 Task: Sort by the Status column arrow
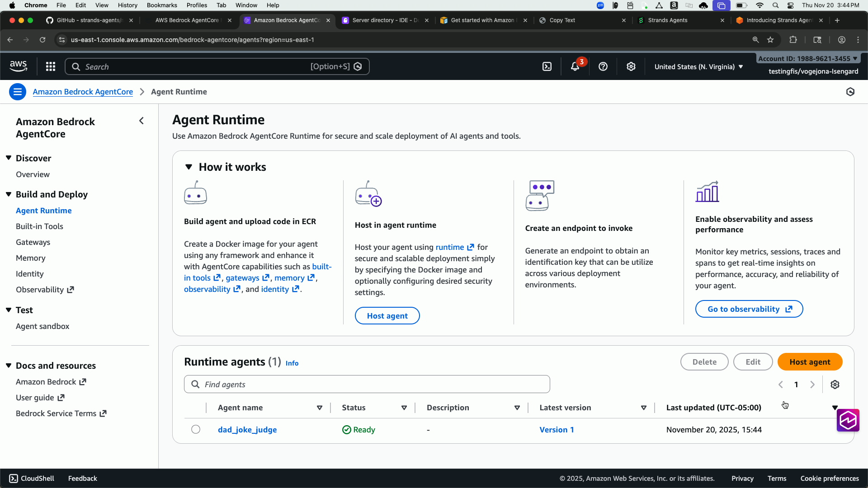[404, 408]
